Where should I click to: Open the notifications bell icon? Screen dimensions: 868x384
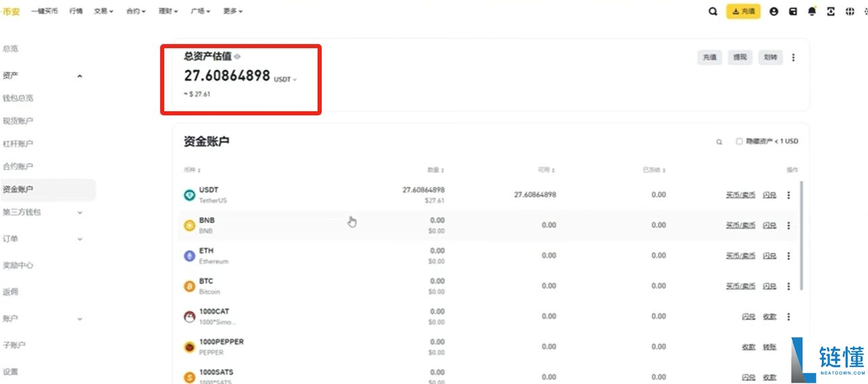[812, 12]
